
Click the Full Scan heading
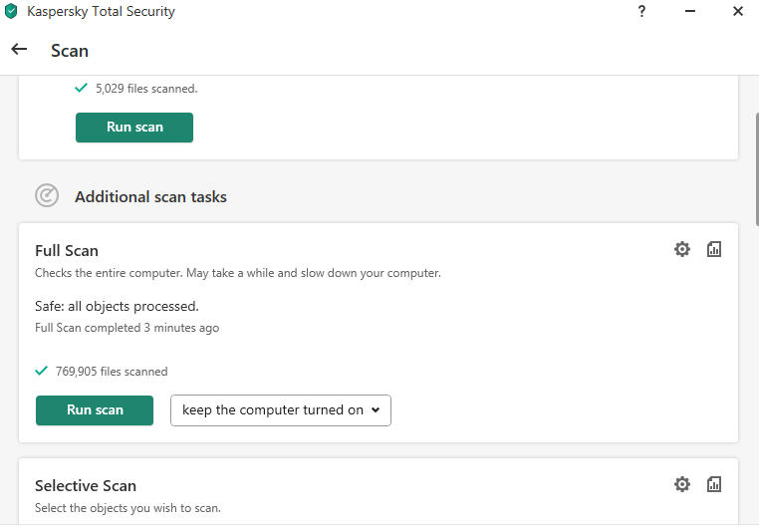coord(67,251)
